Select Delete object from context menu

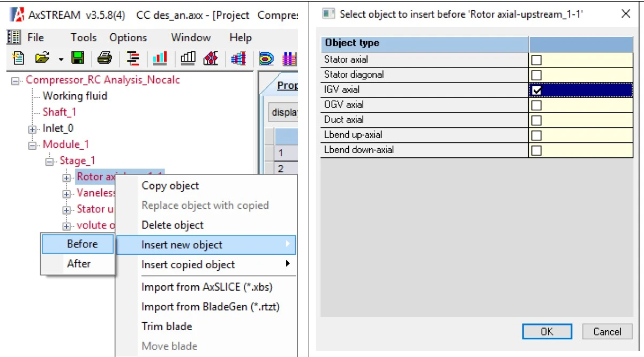173,225
